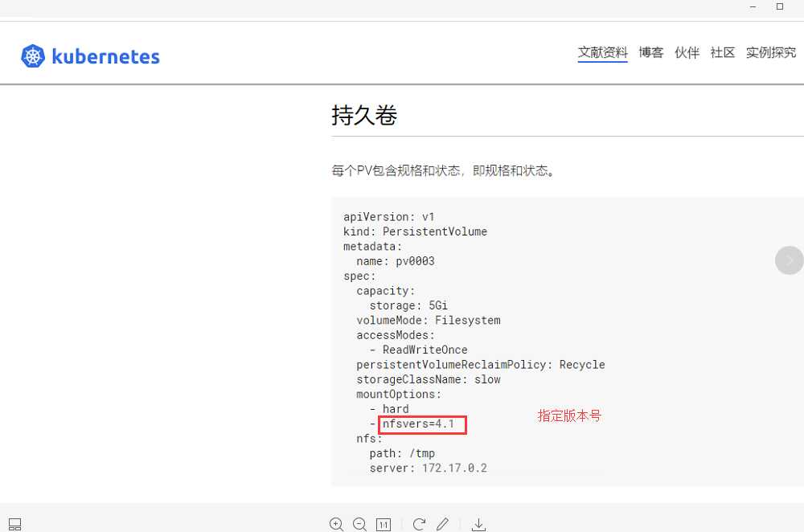The height and width of the screenshot is (532, 804).
Task: Click the kubernetes wordmark text
Action: pyautogui.click(x=105, y=56)
